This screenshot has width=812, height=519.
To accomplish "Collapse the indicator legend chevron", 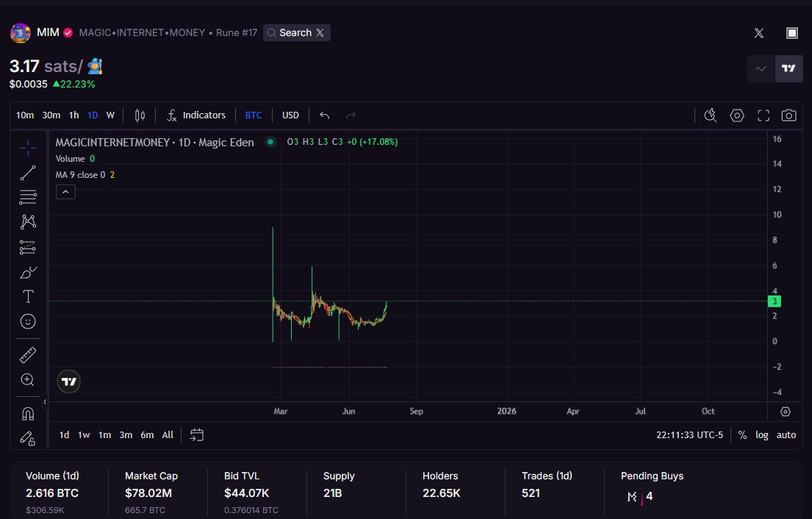I will 65,192.
